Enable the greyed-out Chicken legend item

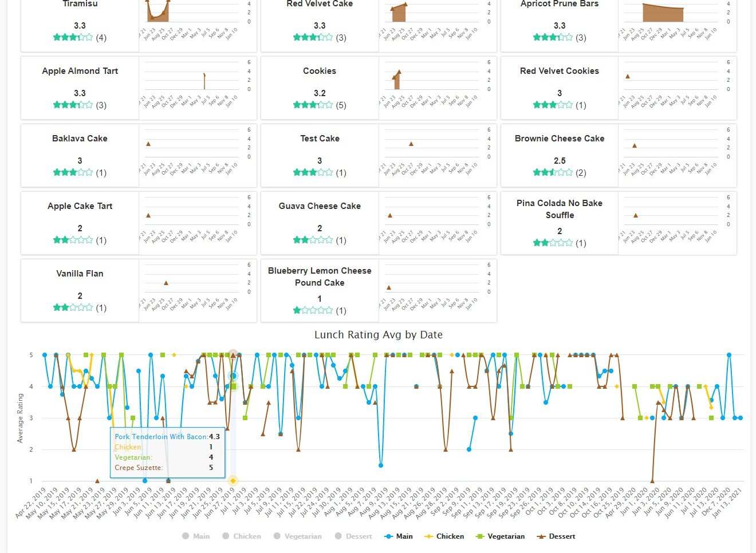tap(242, 536)
